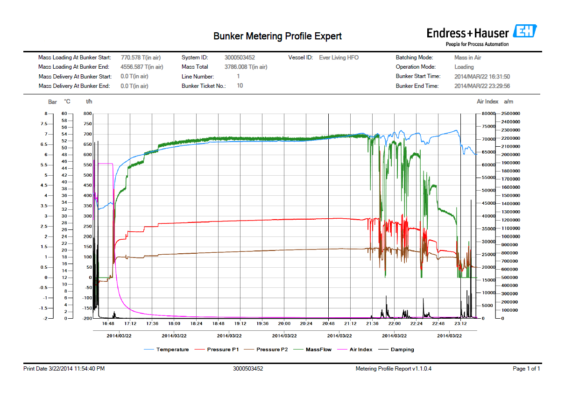The width and height of the screenshot is (565, 400).
Task: Click the Vessel ID value Ever Living HFO
Action: coord(339,57)
